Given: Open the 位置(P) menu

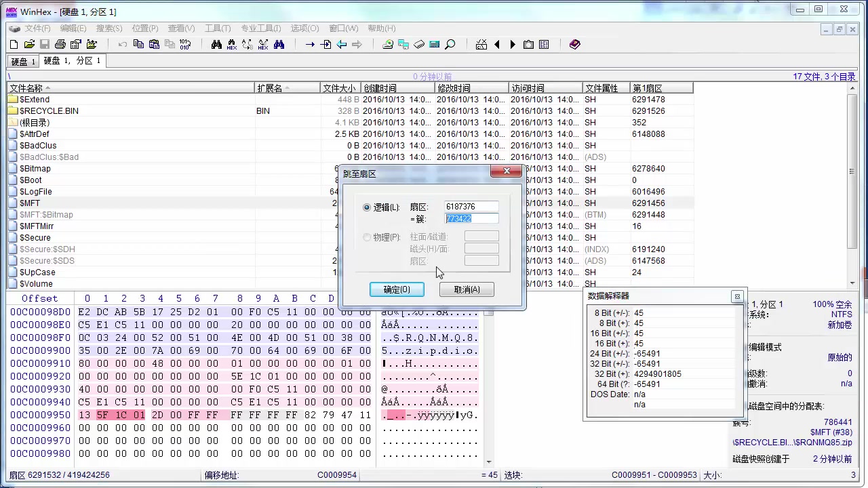Looking at the screenshot, I should coord(145,28).
